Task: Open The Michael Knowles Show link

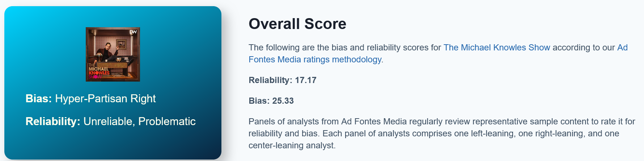Action: pos(496,48)
